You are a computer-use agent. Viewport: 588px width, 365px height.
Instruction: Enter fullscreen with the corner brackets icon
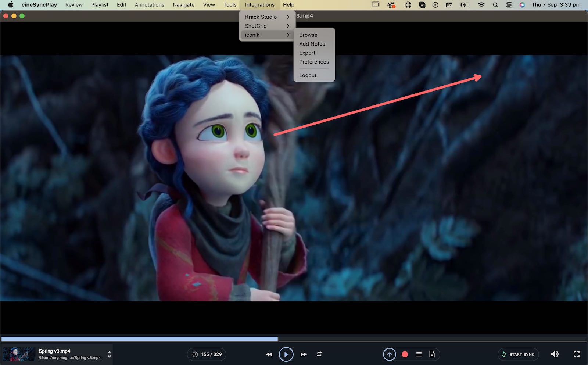pos(577,354)
